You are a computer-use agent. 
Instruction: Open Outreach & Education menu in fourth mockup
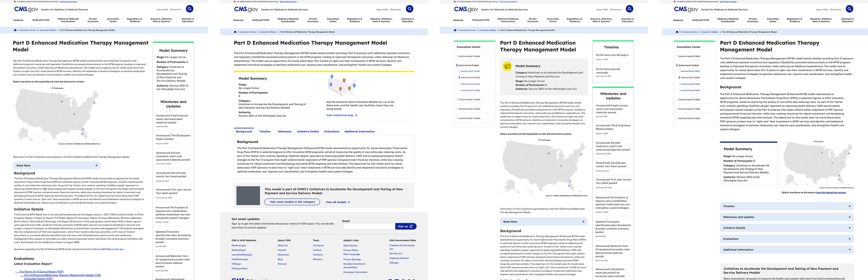847,20
